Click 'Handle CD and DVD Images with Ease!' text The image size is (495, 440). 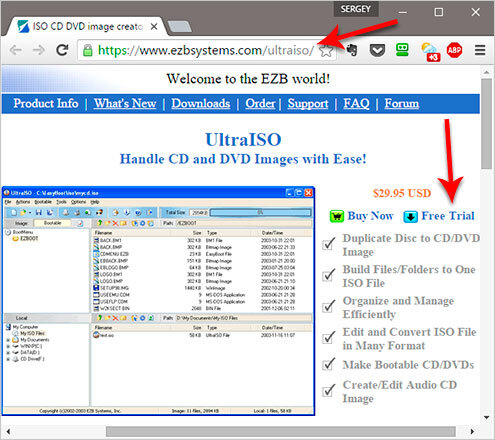pyautogui.click(x=243, y=159)
